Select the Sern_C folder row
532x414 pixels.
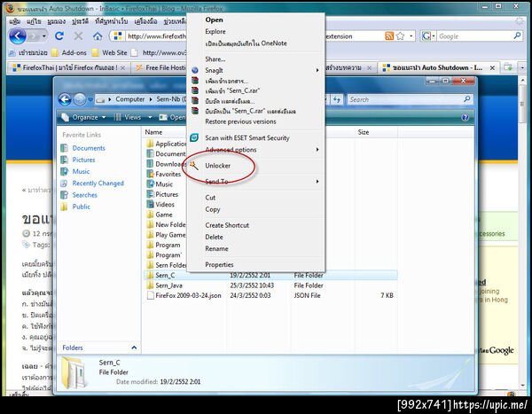(x=271, y=275)
